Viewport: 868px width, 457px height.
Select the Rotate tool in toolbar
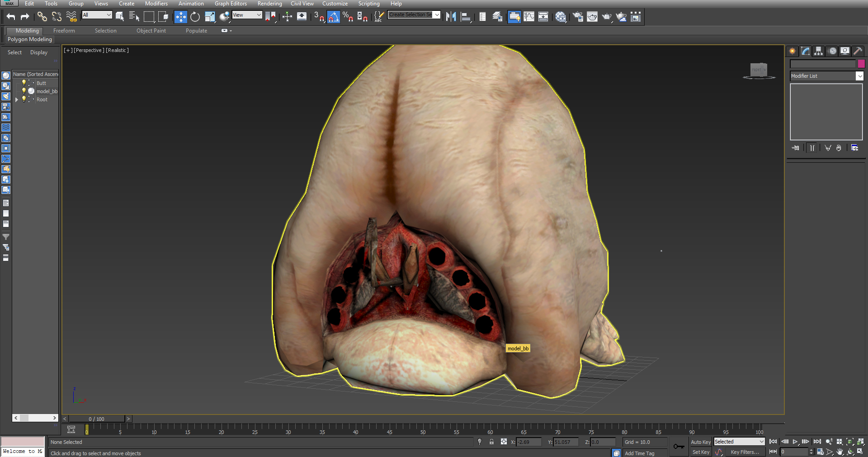pyautogui.click(x=195, y=17)
